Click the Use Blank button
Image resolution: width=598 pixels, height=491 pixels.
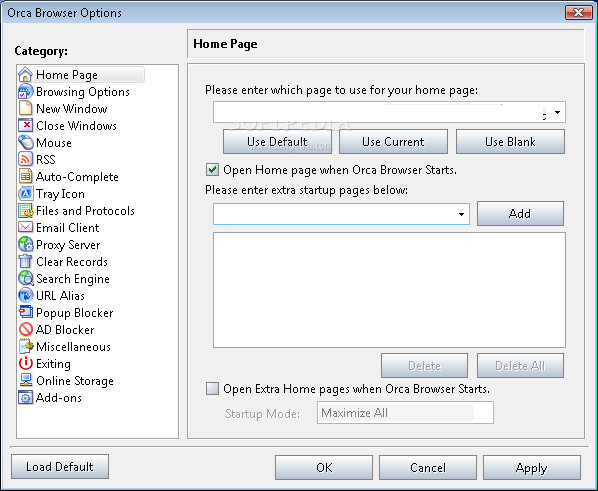click(x=510, y=142)
